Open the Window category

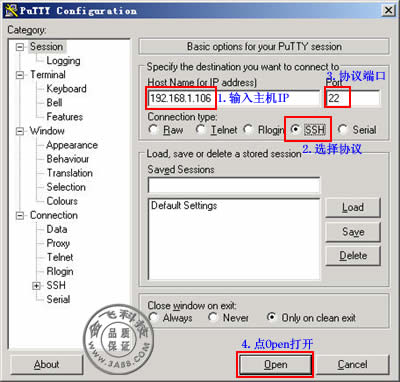tap(47, 131)
